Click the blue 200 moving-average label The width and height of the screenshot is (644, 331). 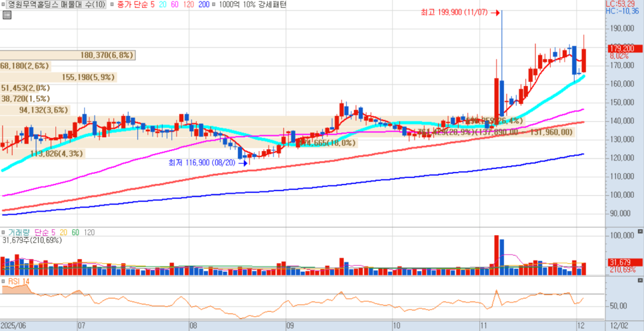pos(203,5)
